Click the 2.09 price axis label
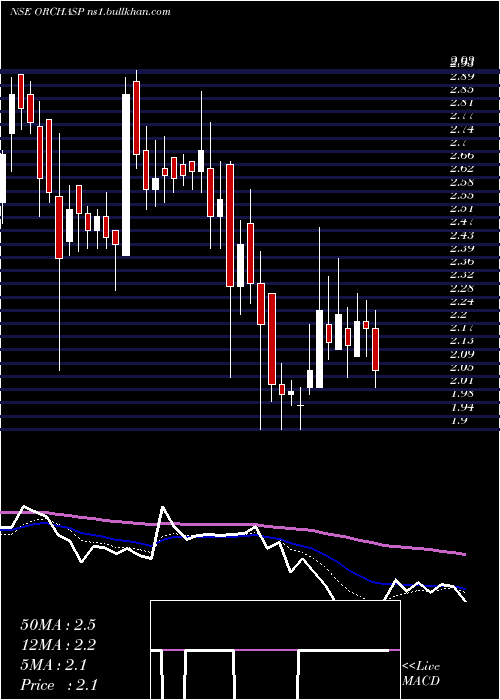Image resolution: width=500 pixels, height=700 pixels. click(x=462, y=354)
